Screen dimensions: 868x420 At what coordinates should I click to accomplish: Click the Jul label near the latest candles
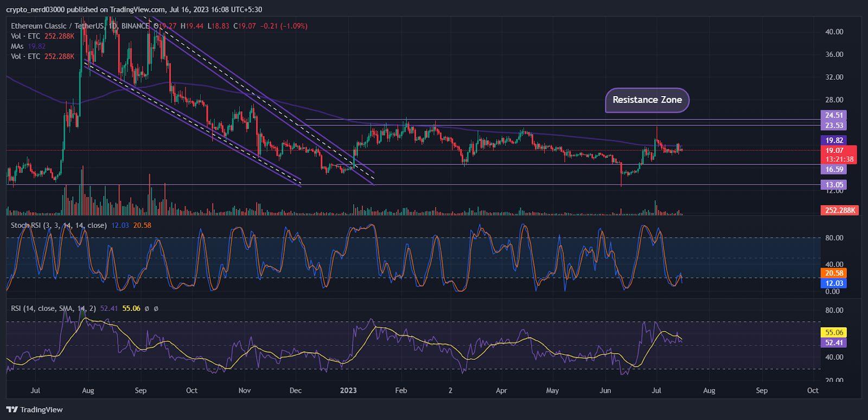point(656,390)
